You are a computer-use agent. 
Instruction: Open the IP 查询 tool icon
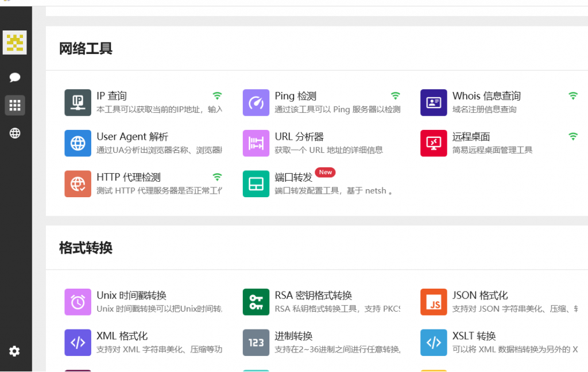[x=78, y=102]
